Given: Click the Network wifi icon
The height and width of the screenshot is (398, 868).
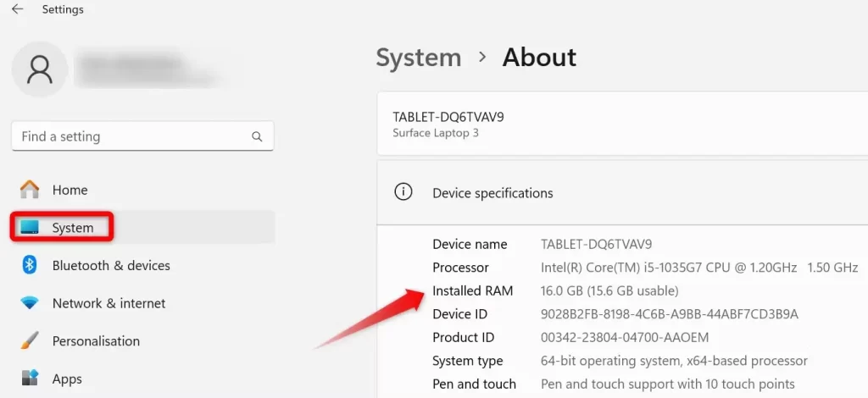Looking at the screenshot, I should tap(30, 303).
